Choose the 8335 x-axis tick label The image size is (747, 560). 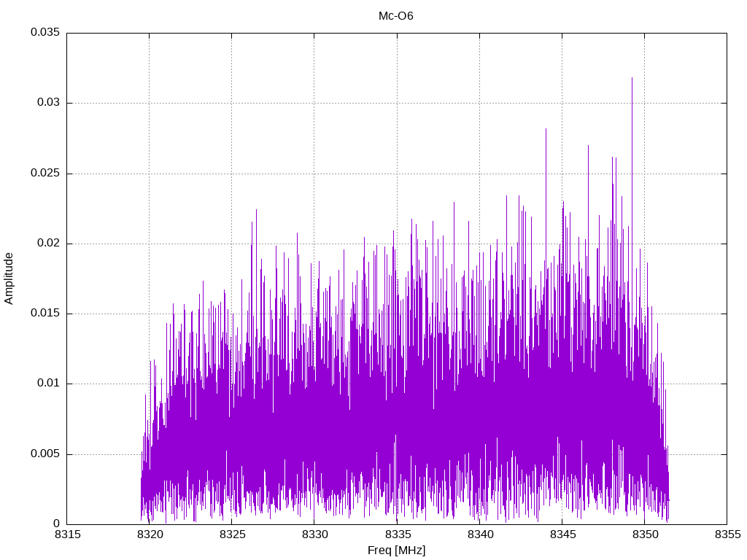[396, 536]
